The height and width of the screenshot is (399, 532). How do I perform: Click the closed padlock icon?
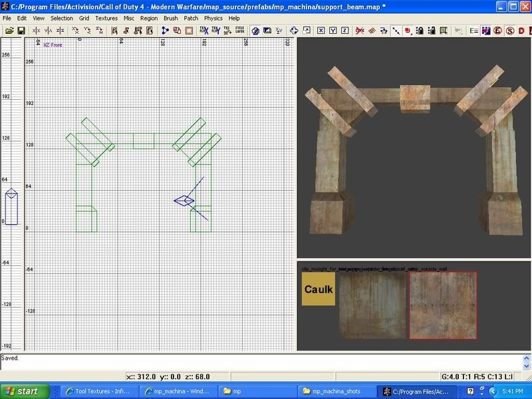420,31
